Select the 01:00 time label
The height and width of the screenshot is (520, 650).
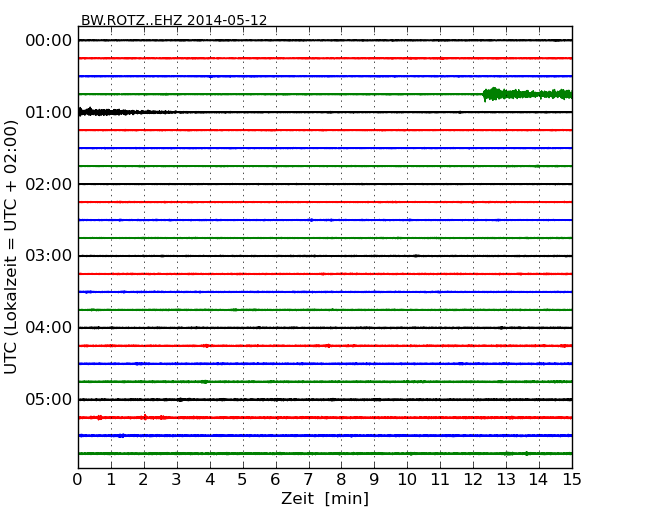click(49, 112)
